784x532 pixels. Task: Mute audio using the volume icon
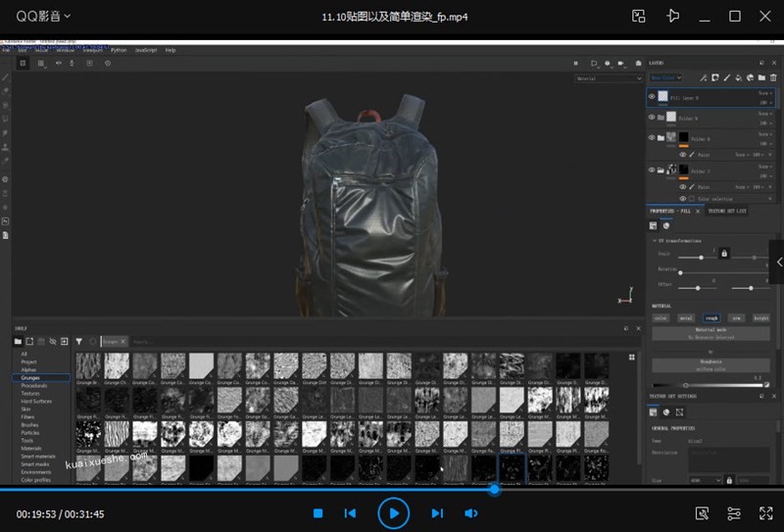(471, 513)
